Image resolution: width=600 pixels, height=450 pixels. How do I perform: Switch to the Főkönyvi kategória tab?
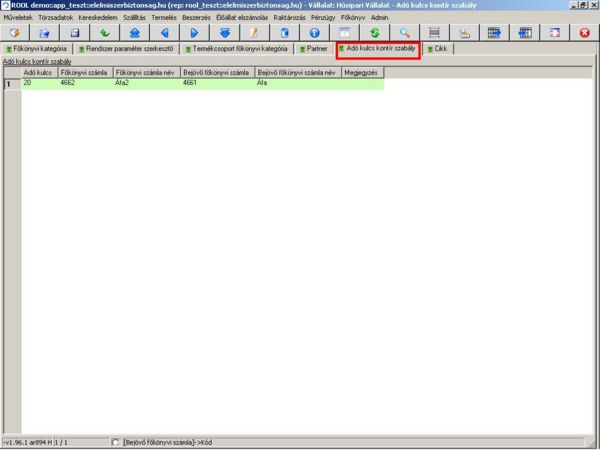[37, 49]
